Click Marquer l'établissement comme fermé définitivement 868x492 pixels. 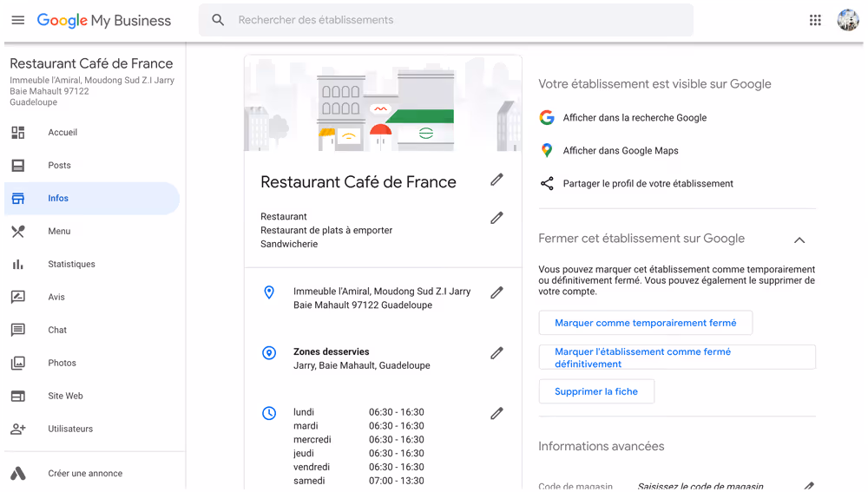coord(677,358)
